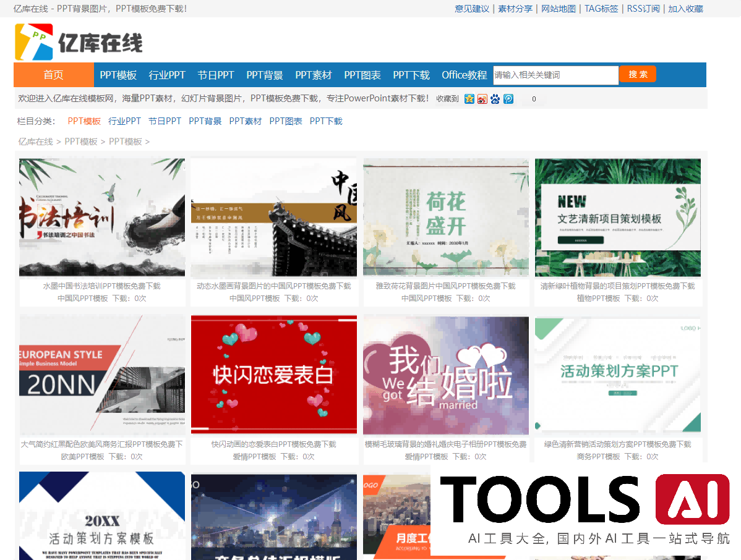The image size is (741, 560).
Task: Open the 书法培训 ink calligraphy template thumbnail
Action: pos(102,217)
